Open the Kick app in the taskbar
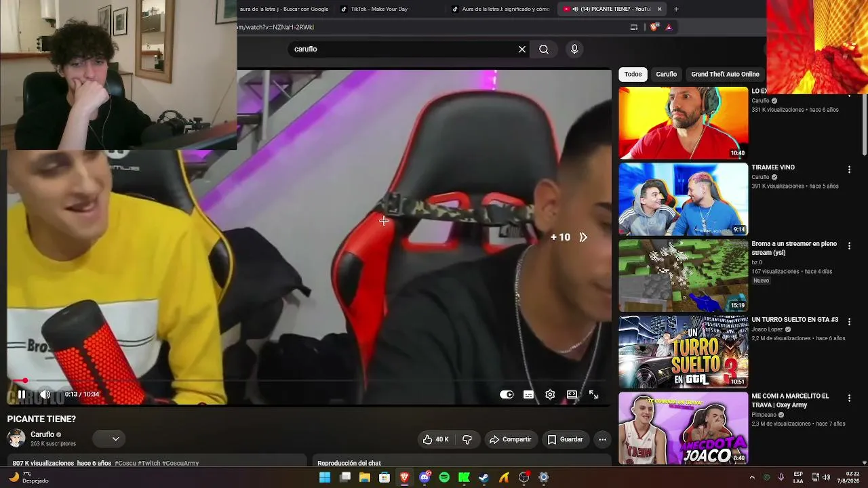 [x=464, y=477]
